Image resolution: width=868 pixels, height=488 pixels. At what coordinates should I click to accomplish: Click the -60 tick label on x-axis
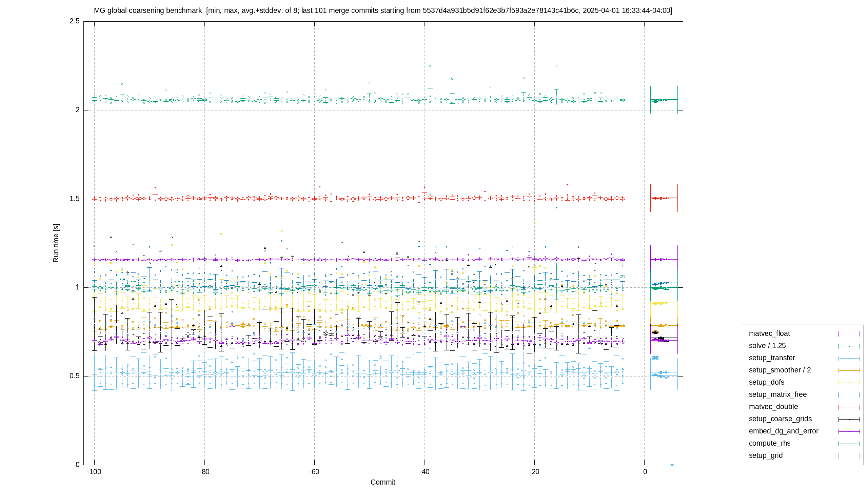[314, 472]
